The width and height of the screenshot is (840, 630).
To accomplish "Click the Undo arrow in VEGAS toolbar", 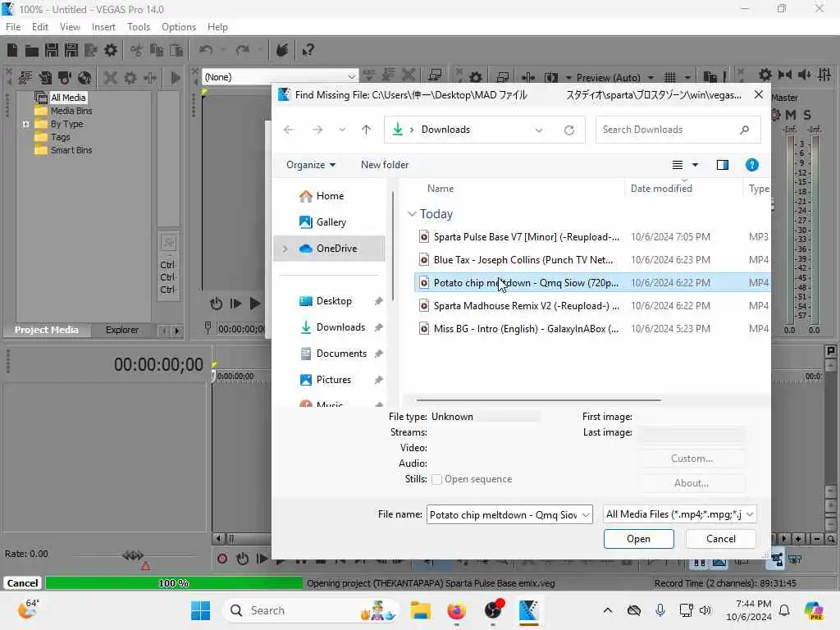I will pyautogui.click(x=205, y=50).
